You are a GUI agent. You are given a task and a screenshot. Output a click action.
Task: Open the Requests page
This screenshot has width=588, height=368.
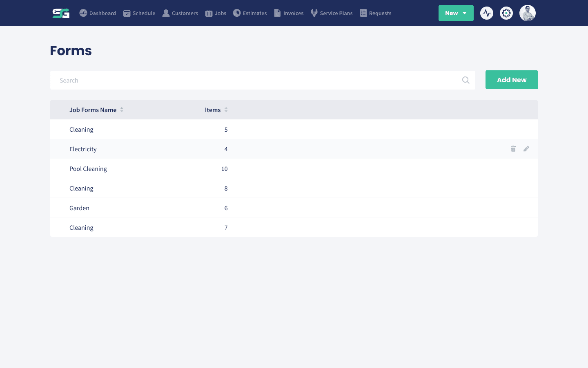[376, 13]
